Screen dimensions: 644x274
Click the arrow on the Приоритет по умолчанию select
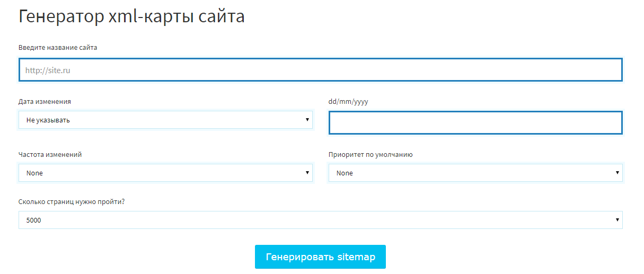pyautogui.click(x=617, y=173)
